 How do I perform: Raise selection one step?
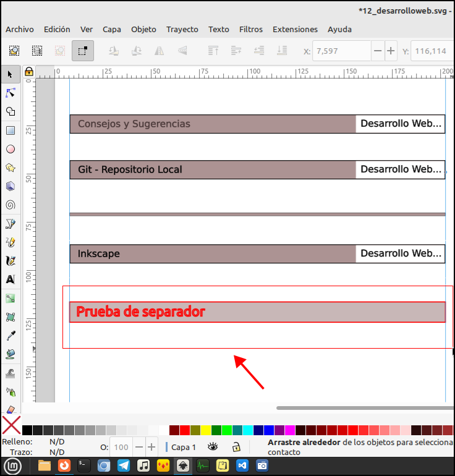pyautogui.click(x=236, y=51)
